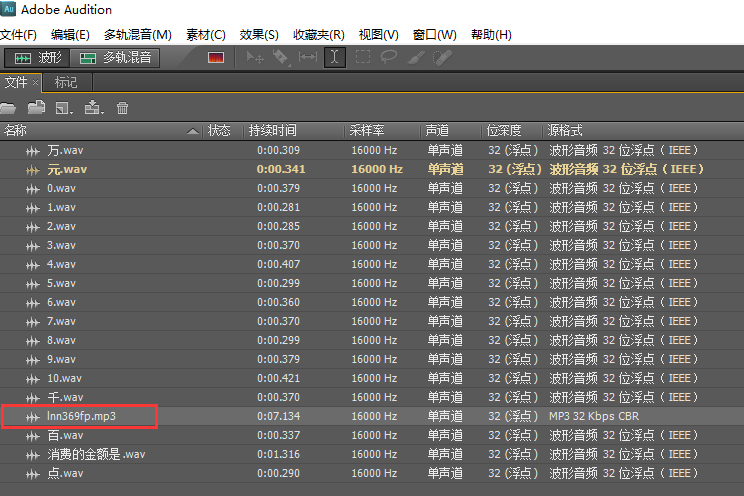The image size is (744, 496).
Task: Select the file 8.wav
Action: 372,340
